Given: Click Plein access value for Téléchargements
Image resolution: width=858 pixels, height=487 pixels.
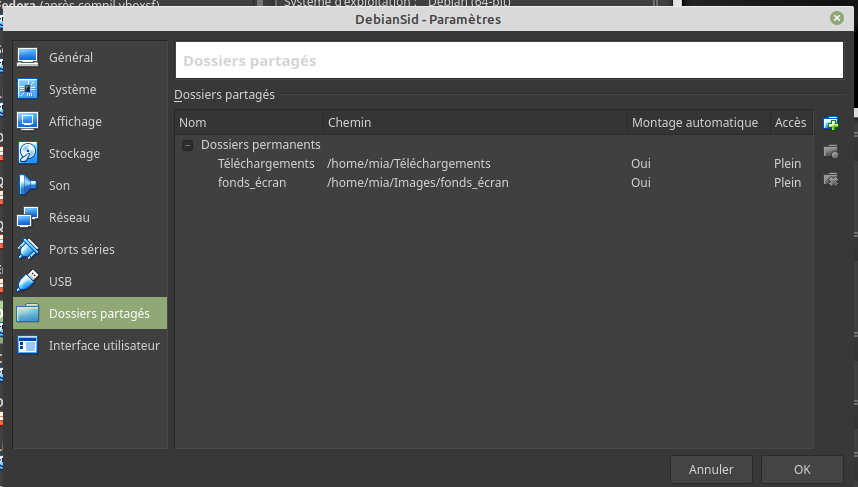Looking at the screenshot, I should [x=787, y=164].
